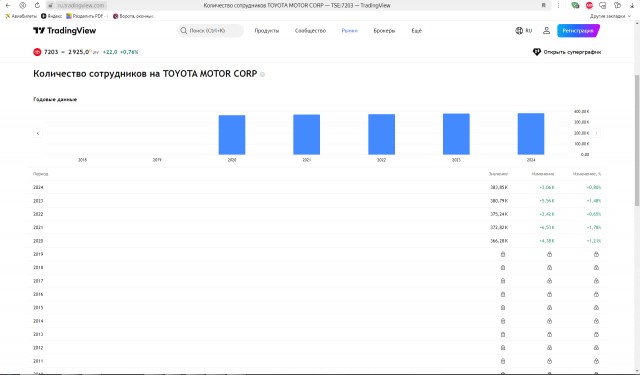The width and height of the screenshot is (640, 375).
Task: Click into the Поиск (Ctrl+K) search field
Action: pos(210,31)
